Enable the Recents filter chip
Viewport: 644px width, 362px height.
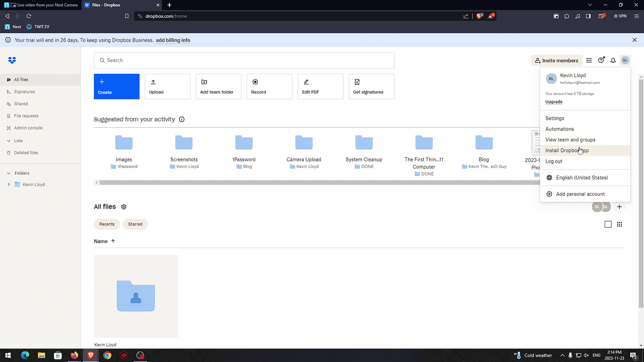[x=107, y=224]
